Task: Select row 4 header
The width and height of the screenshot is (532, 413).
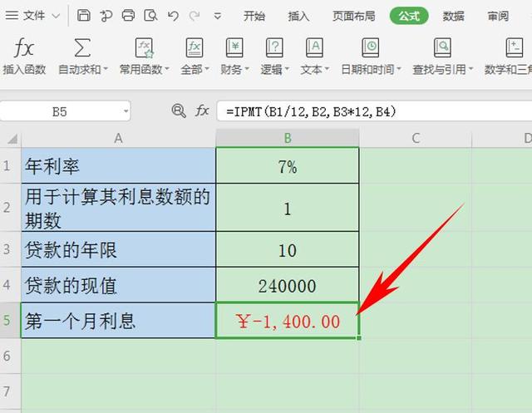Action: (x=10, y=284)
